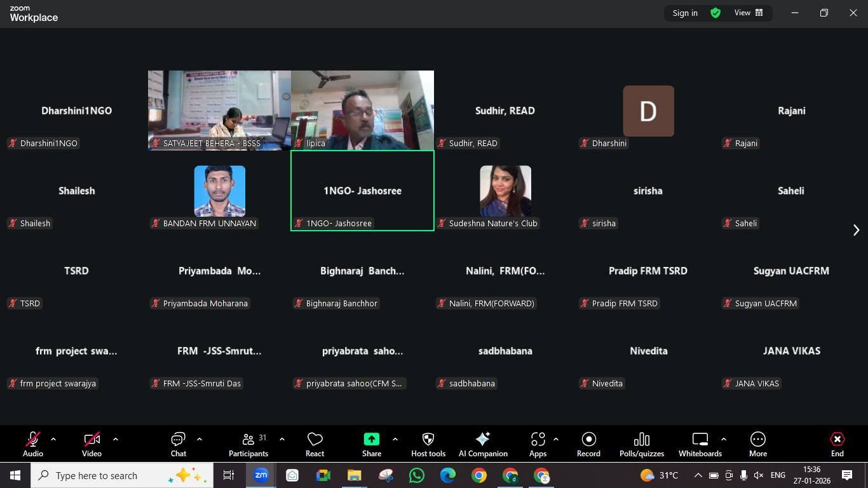Expand the Participants options arrow
This screenshot has width=868, height=488.
point(281,439)
